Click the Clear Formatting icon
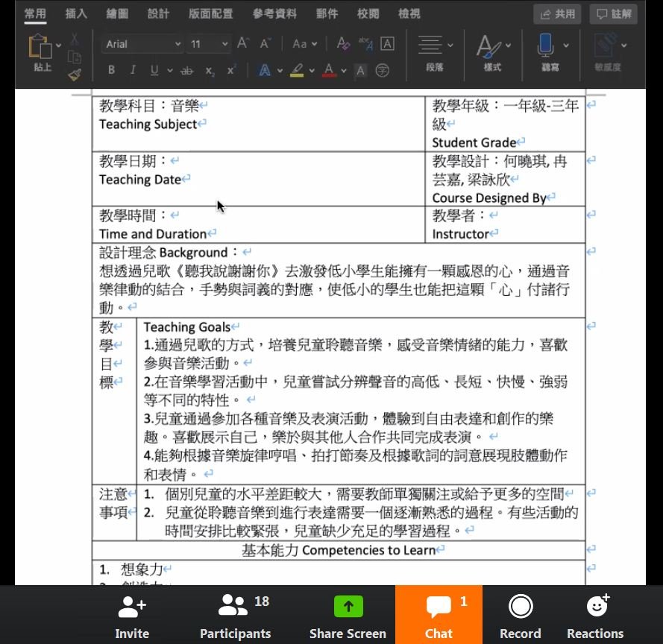 (x=343, y=44)
